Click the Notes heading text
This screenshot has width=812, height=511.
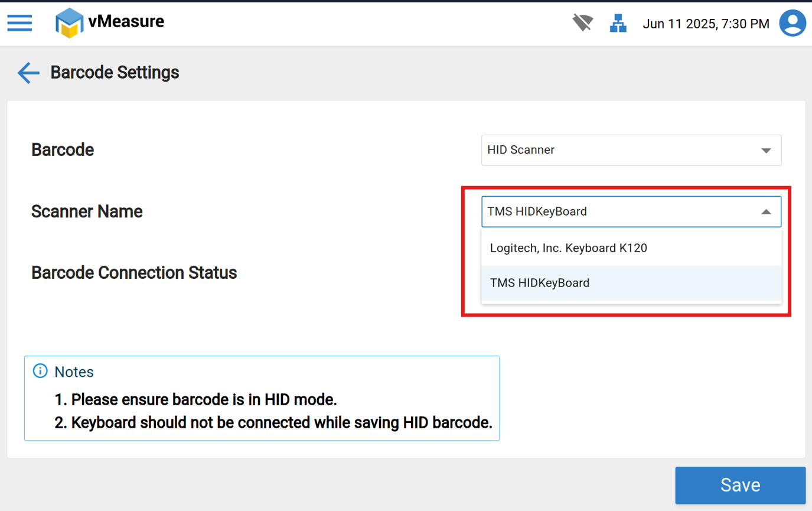click(74, 372)
